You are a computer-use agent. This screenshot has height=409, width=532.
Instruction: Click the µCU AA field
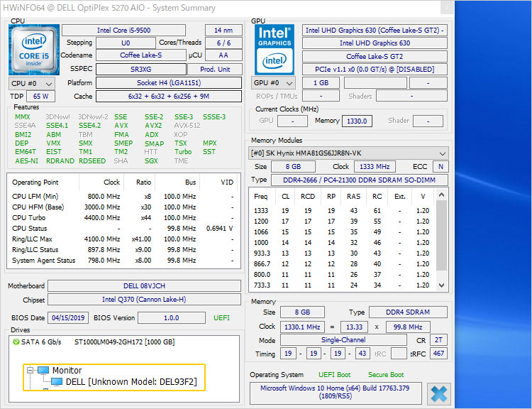pyautogui.click(x=223, y=55)
